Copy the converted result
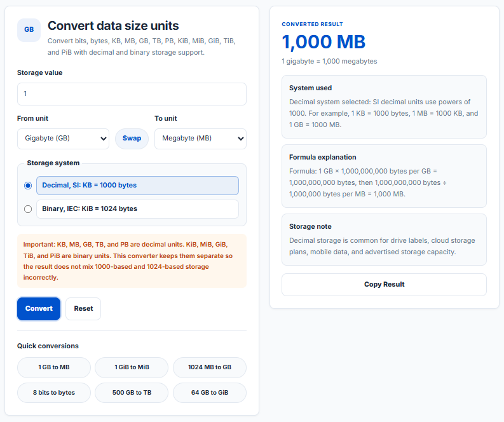Viewport: 504px width, 422px height. coord(384,285)
